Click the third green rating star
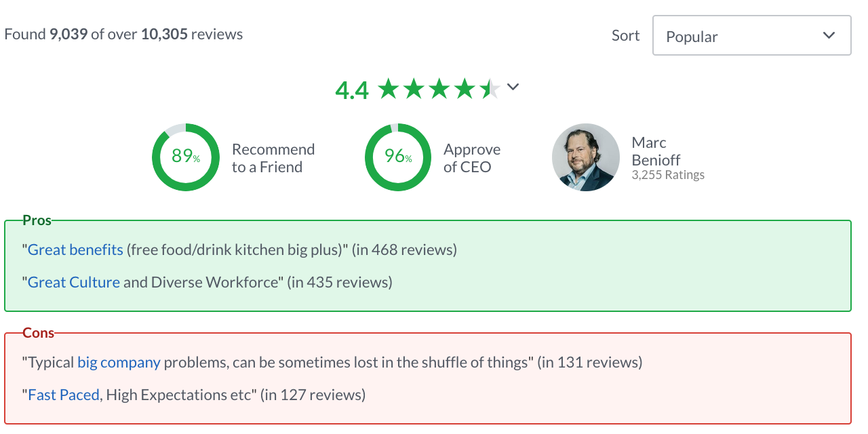This screenshot has width=868, height=434. (439, 88)
